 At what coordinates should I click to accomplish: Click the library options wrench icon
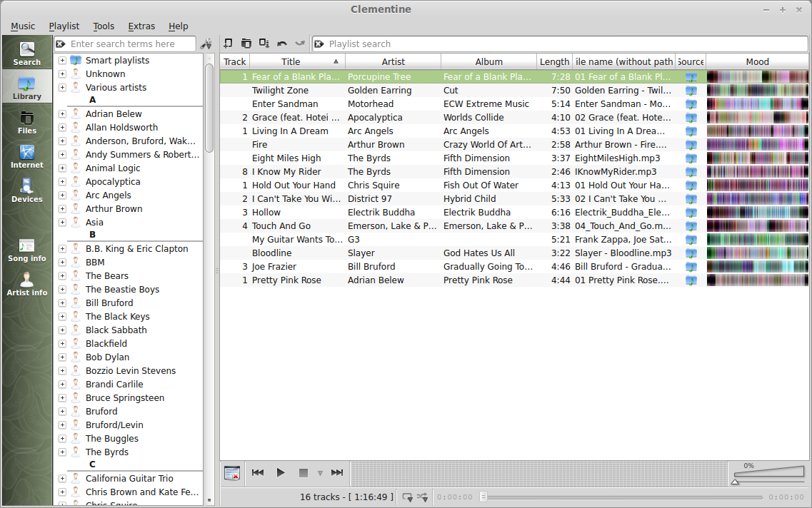[206, 44]
